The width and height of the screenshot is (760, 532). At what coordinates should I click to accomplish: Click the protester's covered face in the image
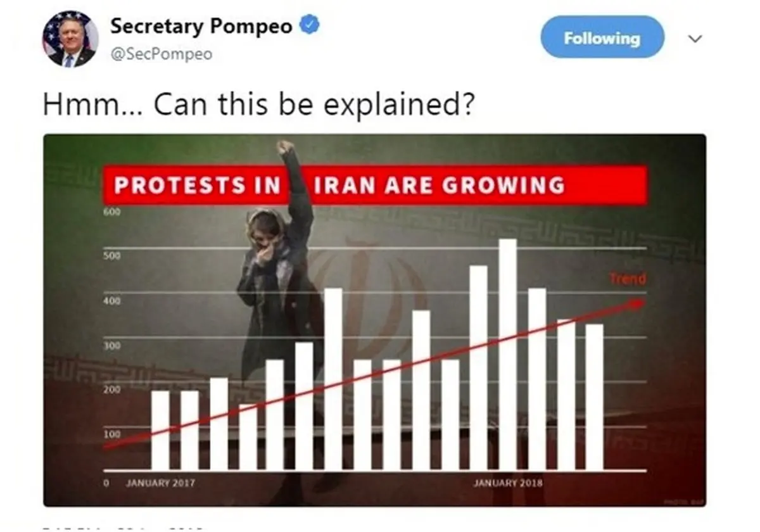pos(264,247)
